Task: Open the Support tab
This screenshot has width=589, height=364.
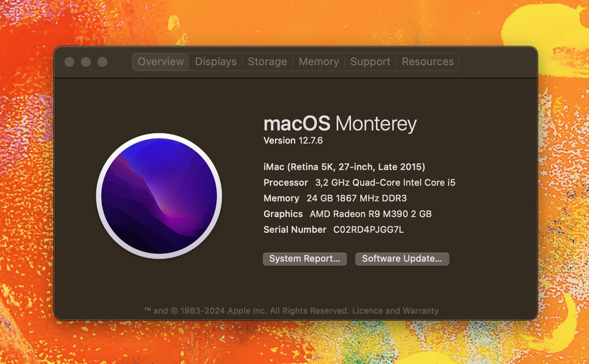Action: click(x=370, y=62)
